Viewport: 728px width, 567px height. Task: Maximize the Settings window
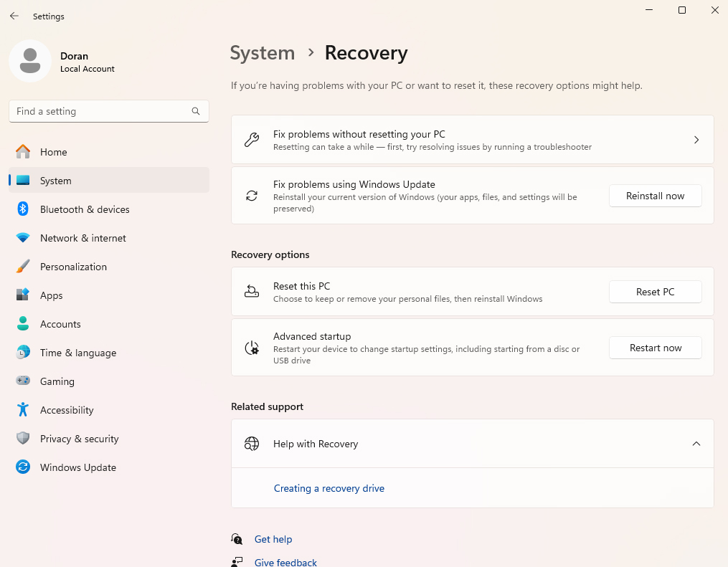point(681,10)
